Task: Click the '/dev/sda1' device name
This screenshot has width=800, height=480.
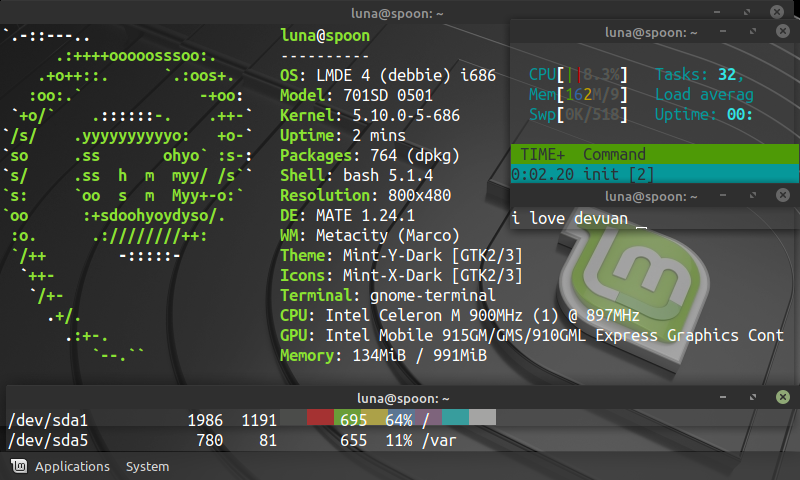Action: pyautogui.click(x=48, y=420)
